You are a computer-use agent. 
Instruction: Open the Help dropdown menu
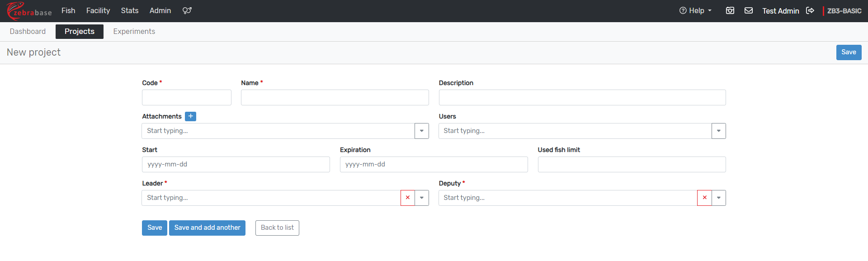(x=695, y=10)
